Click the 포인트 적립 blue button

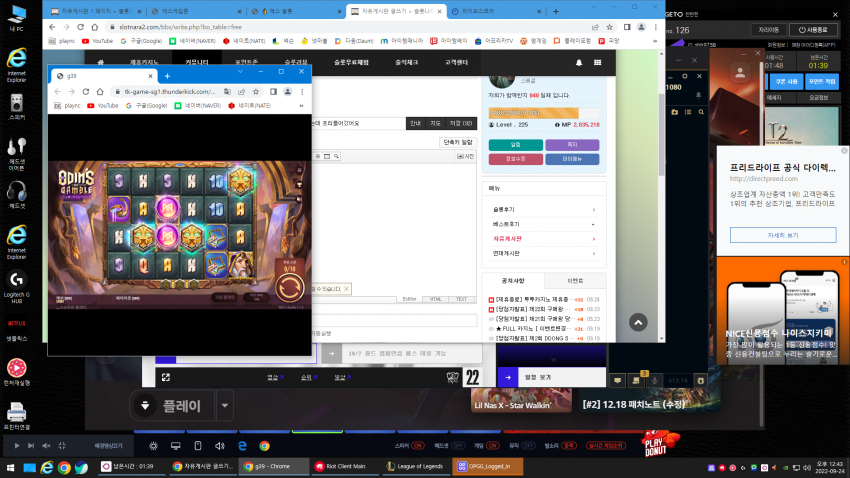[x=822, y=81]
